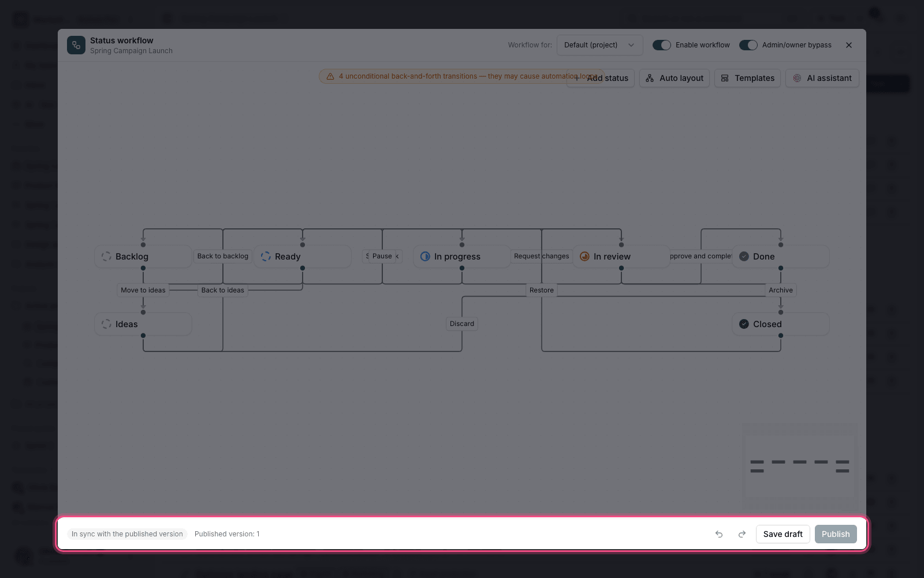Click the 'In sync with the published version' badge
Image resolution: width=924 pixels, height=578 pixels.
pyautogui.click(x=127, y=534)
